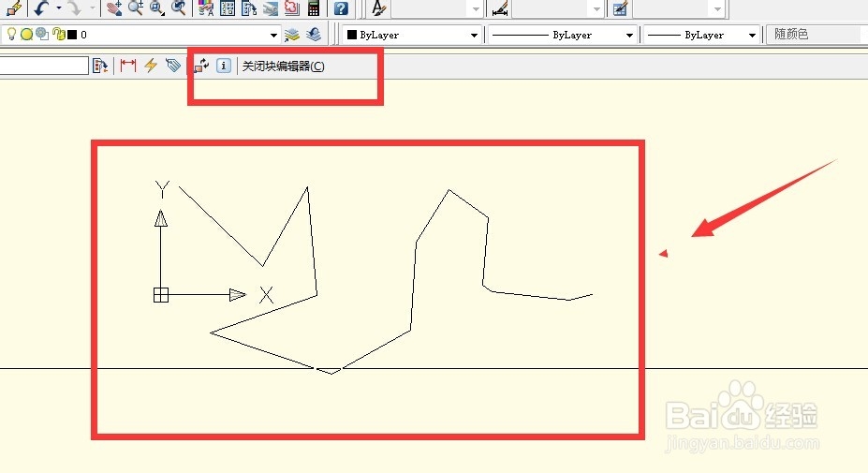Screen dimensions: 868x473
Task: Click the Layer Previous icon
Action: click(x=314, y=35)
